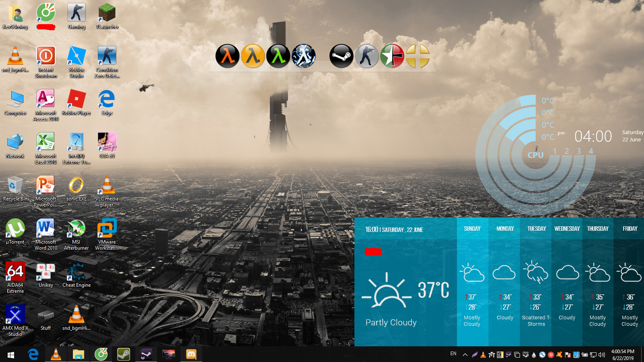The height and width of the screenshot is (362, 644).
Task: Launch gold crosshair dock icon
Action: pyautogui.click(x=418, y=56)
